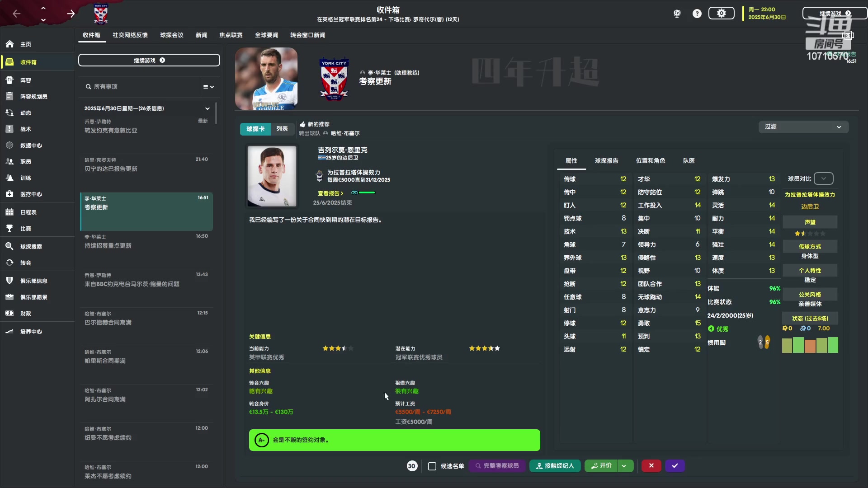The width and height of the screenshot is (868, 488).
Task: Go back with the left arrow icon
Action: [17, 14]
